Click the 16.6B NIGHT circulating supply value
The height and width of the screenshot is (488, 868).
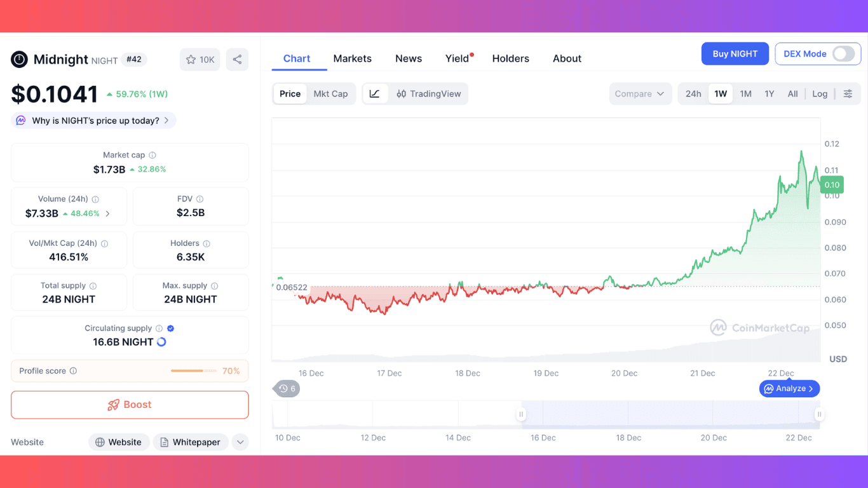123,342
